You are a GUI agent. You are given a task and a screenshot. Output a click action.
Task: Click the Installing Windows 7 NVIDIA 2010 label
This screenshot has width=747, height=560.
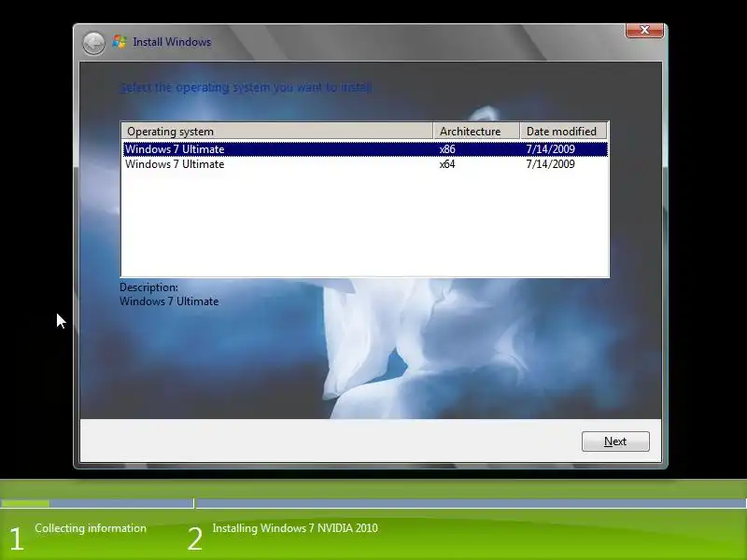295,528
